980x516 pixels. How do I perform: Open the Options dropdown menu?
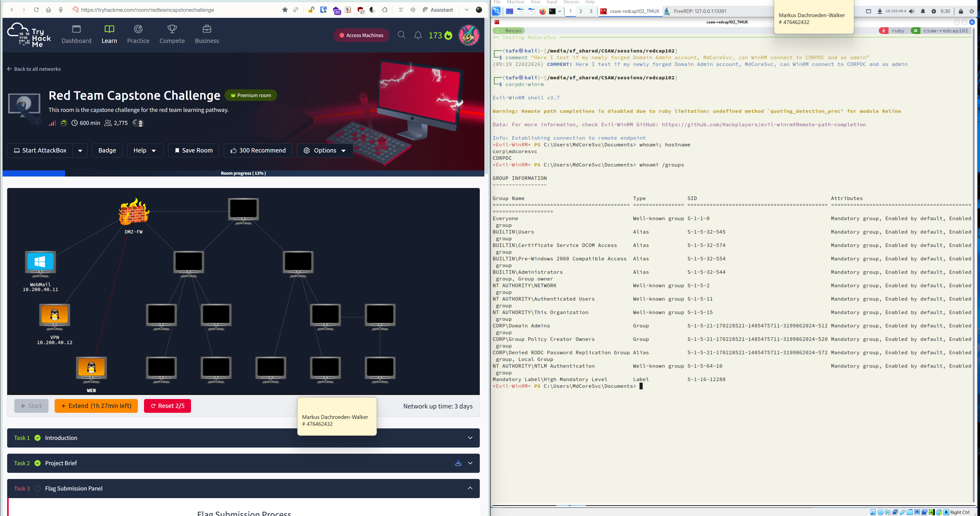pos(325,151)
